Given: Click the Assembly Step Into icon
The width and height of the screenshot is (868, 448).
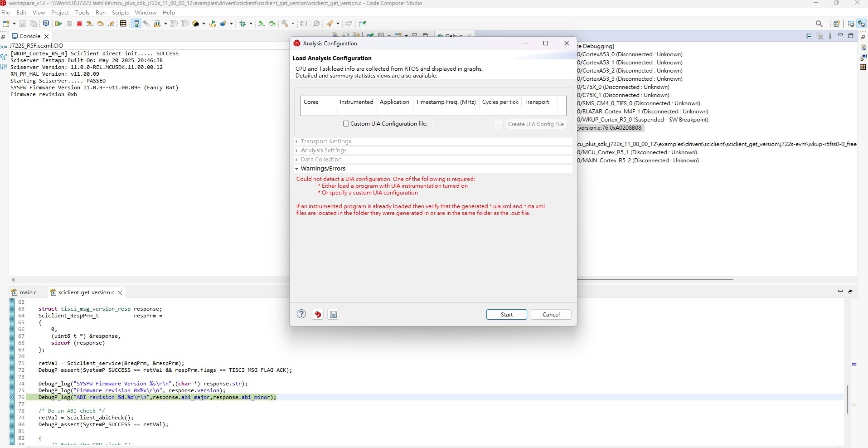Looking at the screenshot, I should pyautogui.click(x=261, y=24).
